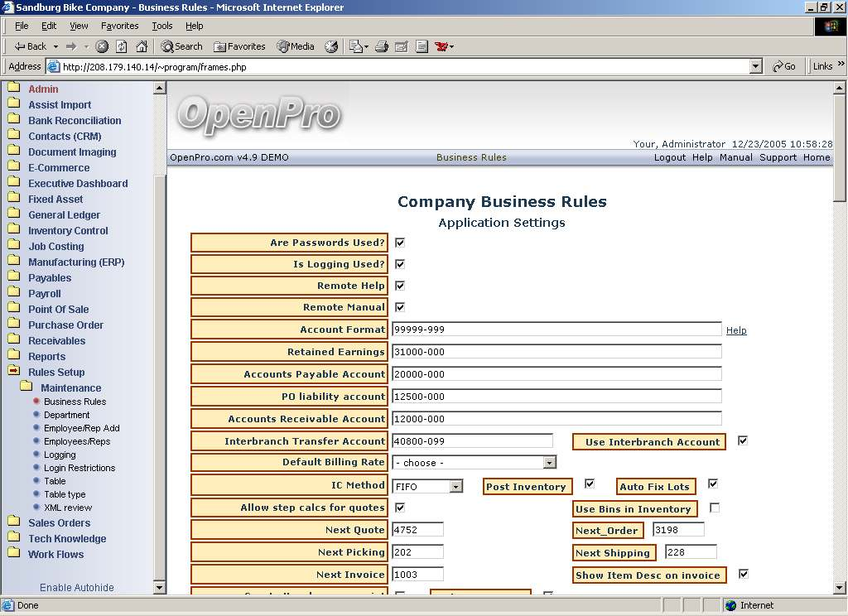Enable Use Bins in Inventory checkbox
848x616 pixels.
click(715, 508)
